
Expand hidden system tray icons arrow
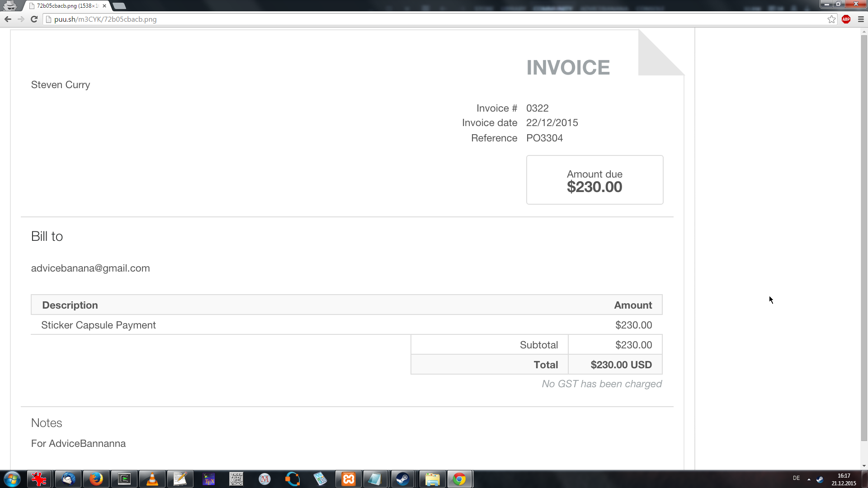[x=809, y=479]
